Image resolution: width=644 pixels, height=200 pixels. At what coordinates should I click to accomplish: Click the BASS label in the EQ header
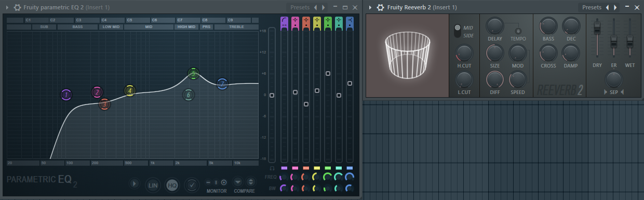click(x=77, y=26)
